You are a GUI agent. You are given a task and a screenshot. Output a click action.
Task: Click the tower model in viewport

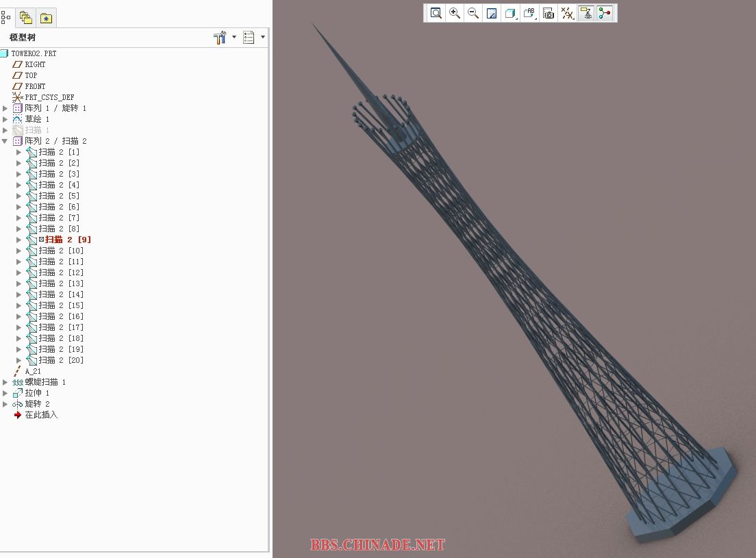[511, 270]
